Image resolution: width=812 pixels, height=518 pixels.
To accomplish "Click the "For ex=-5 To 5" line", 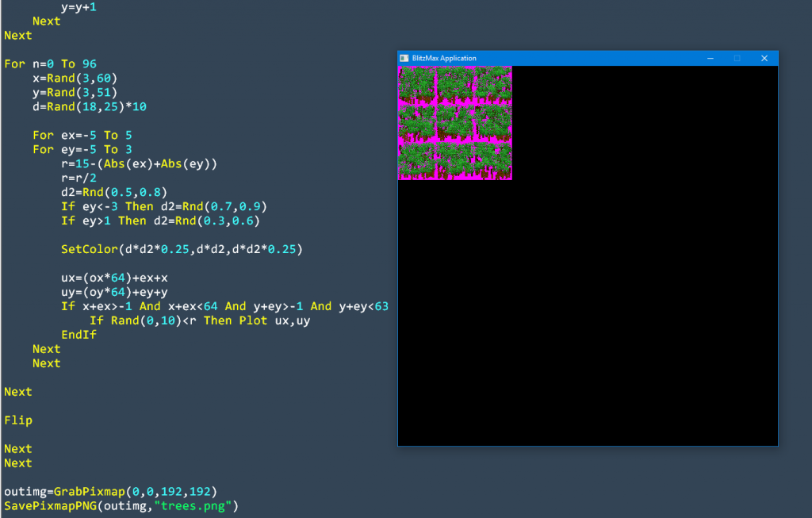I will (x=82, y=135).
